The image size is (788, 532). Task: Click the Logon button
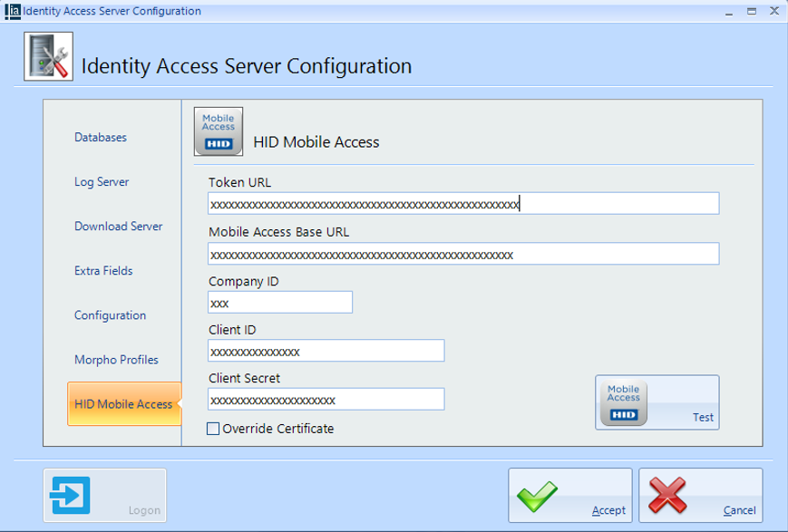pos(104,496)
